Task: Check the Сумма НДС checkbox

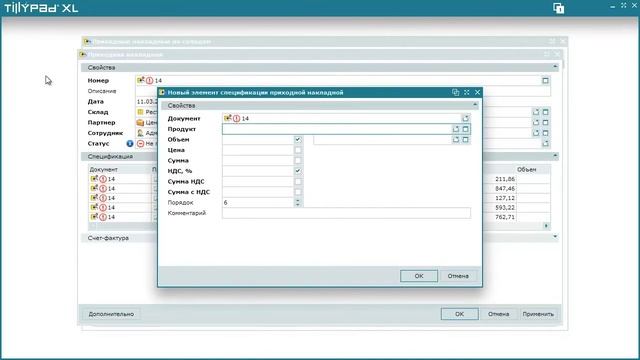Action: coord(298,182)
